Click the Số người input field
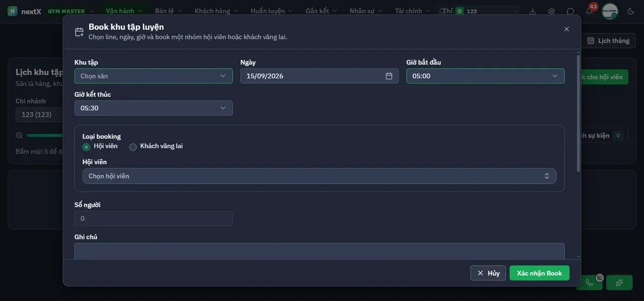 coord(153,218)
